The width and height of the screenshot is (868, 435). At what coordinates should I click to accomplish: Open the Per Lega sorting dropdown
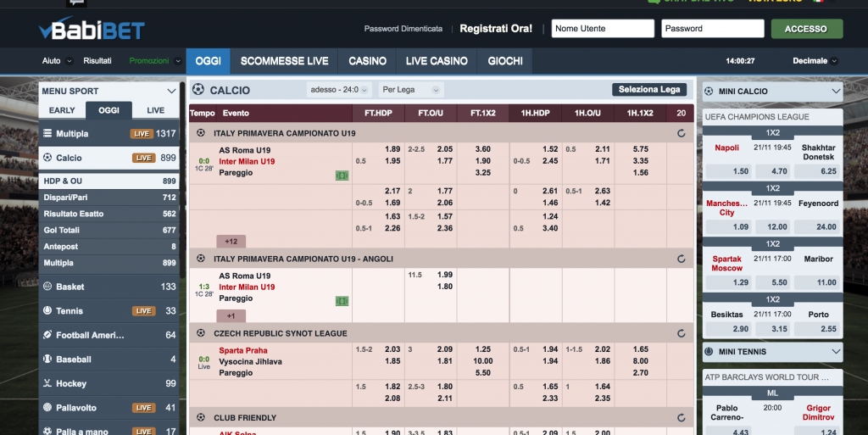tap(411, 90)
